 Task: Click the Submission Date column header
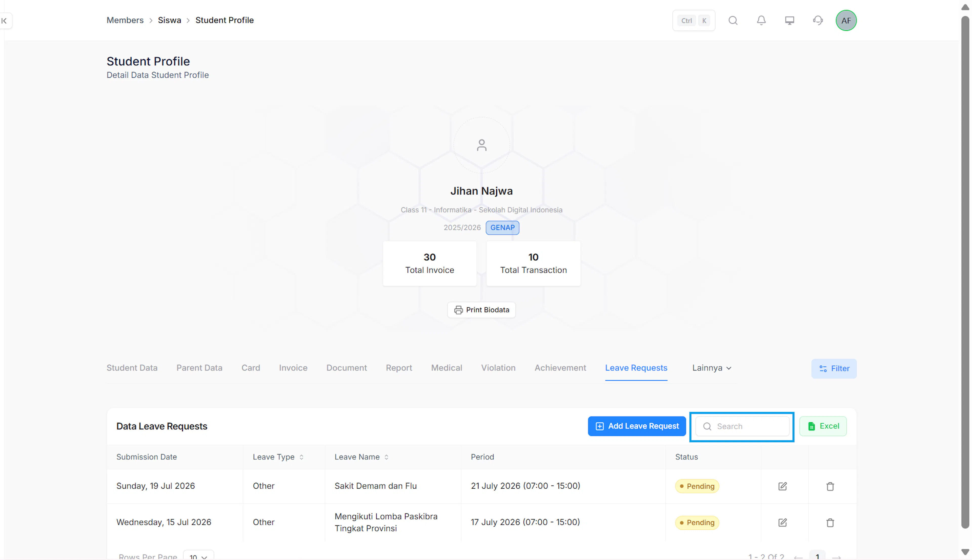pos(147,457)
